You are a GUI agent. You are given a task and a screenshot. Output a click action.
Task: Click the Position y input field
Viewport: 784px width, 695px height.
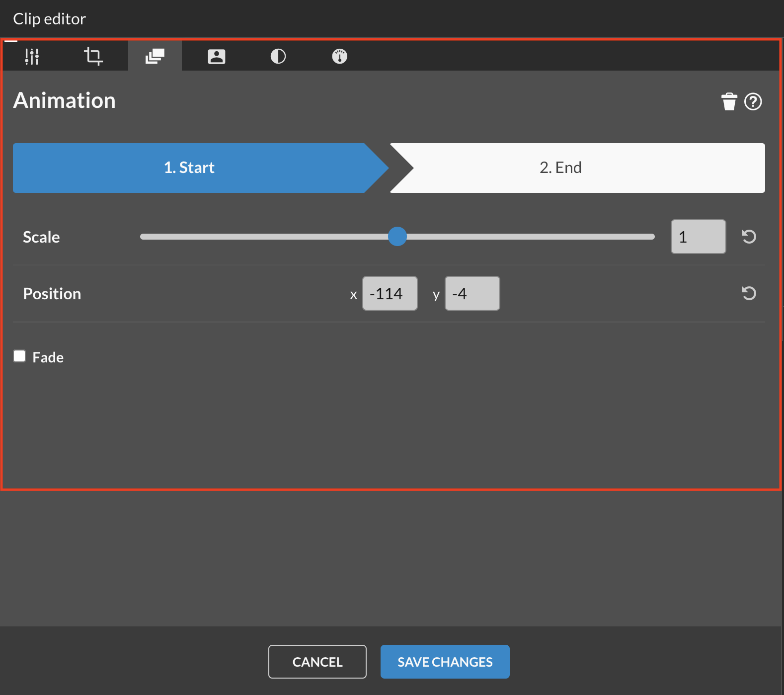pyautogui.click(x=472, y=293)
